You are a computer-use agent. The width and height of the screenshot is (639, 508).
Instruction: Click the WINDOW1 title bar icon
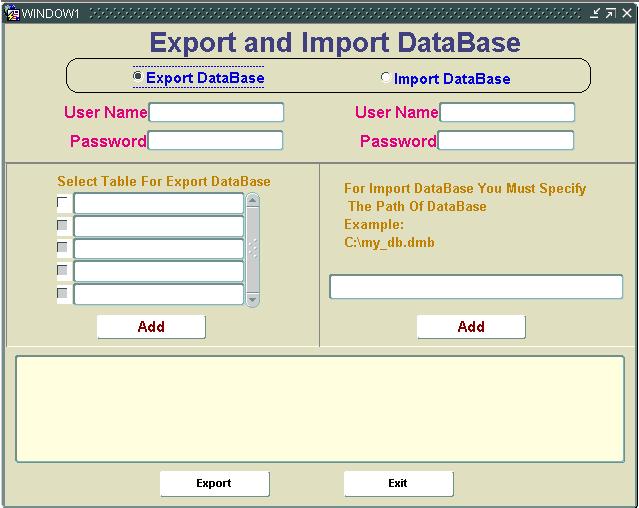point(12,12)
